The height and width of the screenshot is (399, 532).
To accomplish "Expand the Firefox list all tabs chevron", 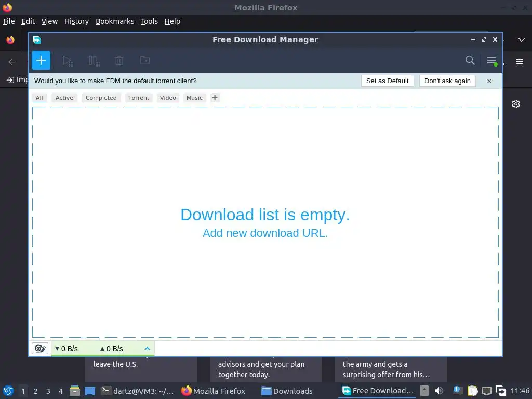I will coord(522,40).
